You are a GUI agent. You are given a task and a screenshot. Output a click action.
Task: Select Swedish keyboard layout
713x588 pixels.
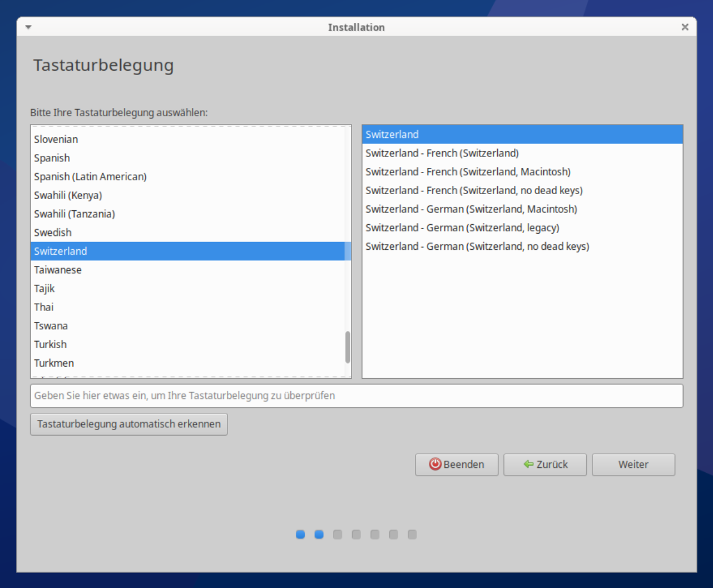pos(53,233)
